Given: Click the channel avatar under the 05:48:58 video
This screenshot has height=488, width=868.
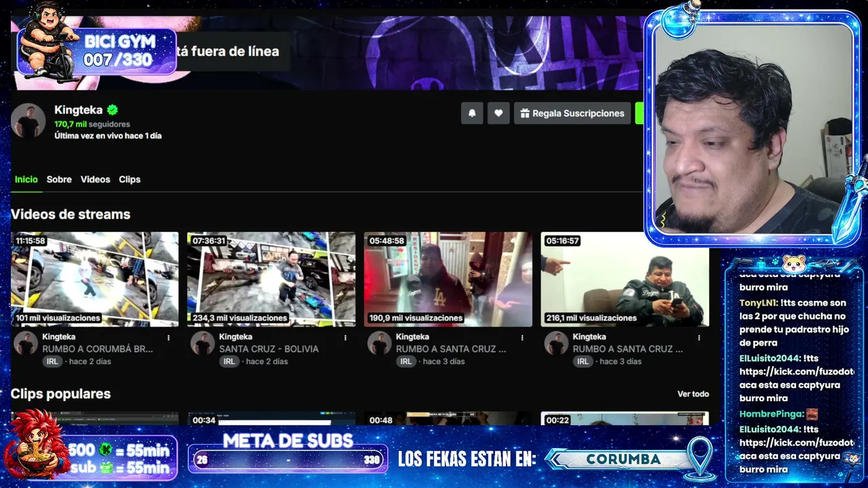Looking at the screenshot, I should (379, 343).
